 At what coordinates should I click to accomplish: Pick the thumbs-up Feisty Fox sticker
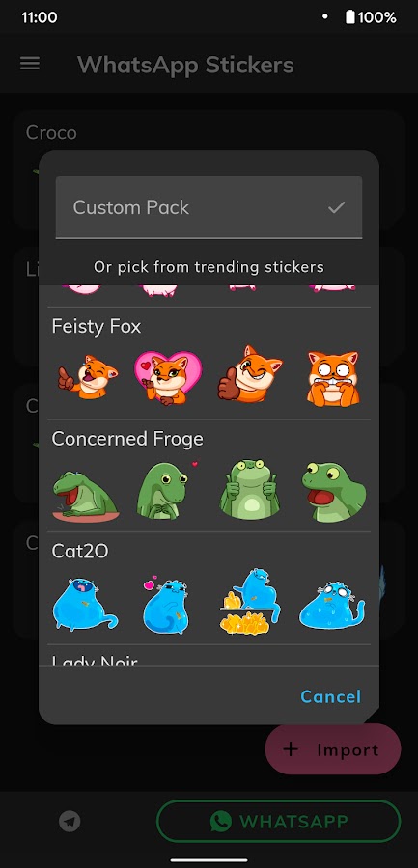point(250,373)
